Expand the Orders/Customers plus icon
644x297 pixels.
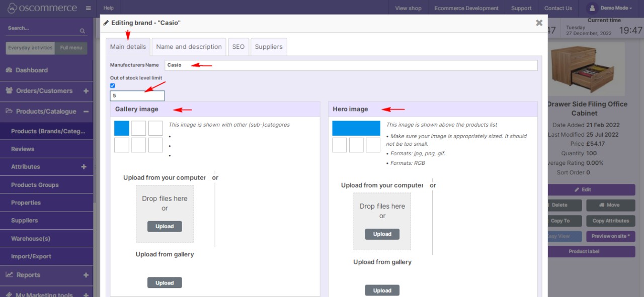coord(86,91)
